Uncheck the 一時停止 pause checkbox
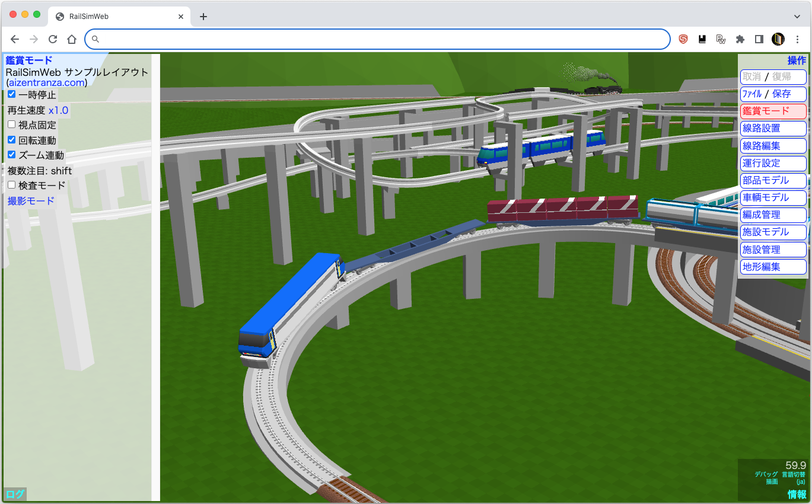The image size is (812, 504). click(12, 94)
